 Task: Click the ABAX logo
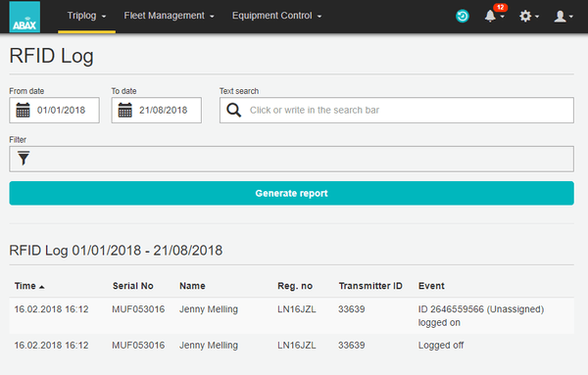(x=24, y=17)
